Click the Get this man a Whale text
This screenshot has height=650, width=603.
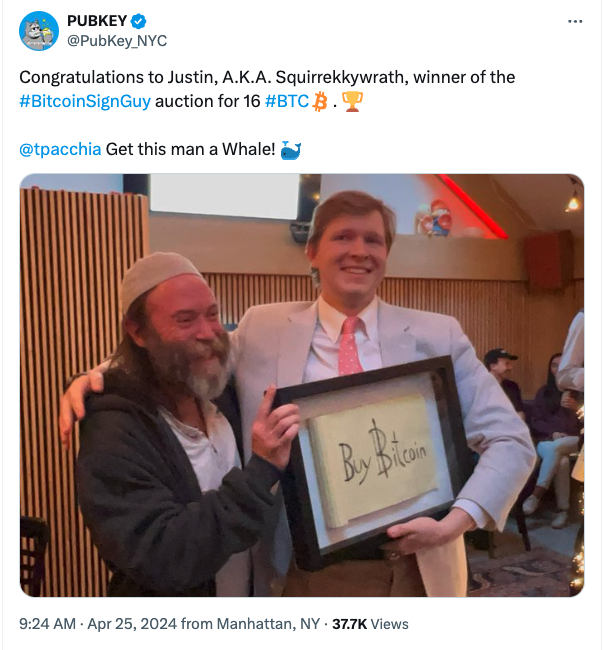(190, 149)
